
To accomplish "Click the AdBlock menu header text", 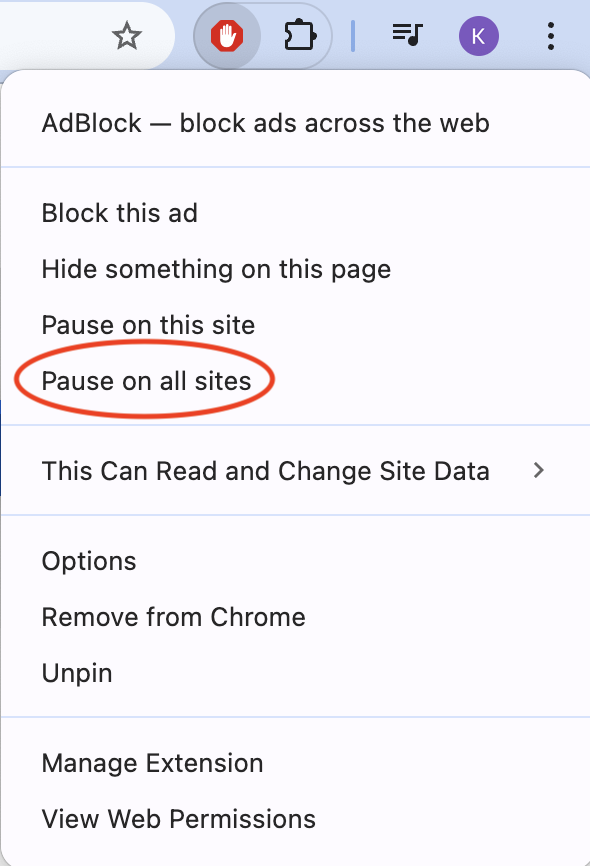I will tap(265, 123).
